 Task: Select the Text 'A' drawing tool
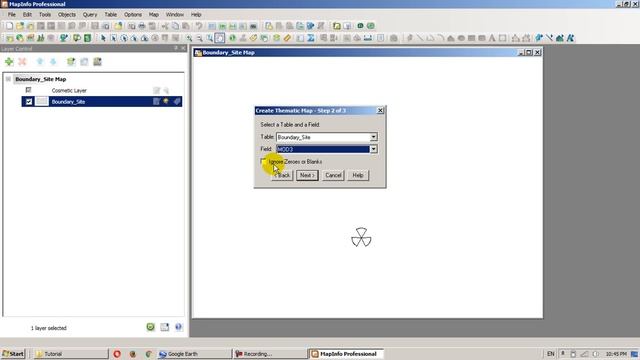(492, 38)
